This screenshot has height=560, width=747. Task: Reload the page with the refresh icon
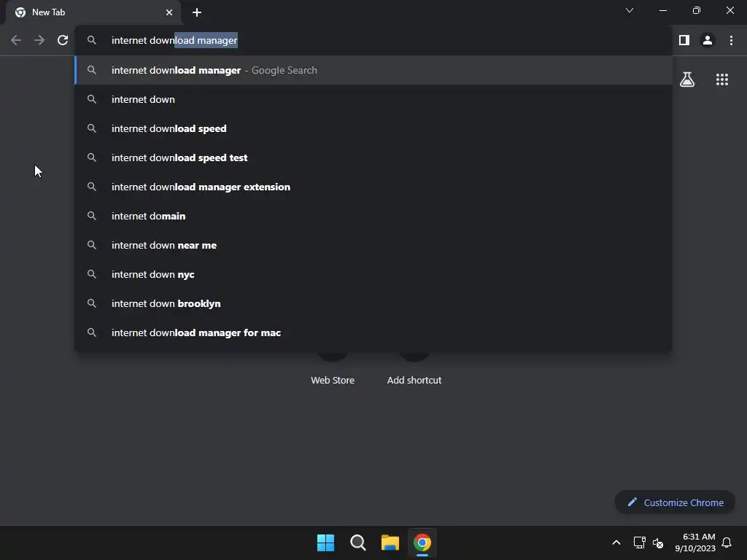(x=63, y=41)
